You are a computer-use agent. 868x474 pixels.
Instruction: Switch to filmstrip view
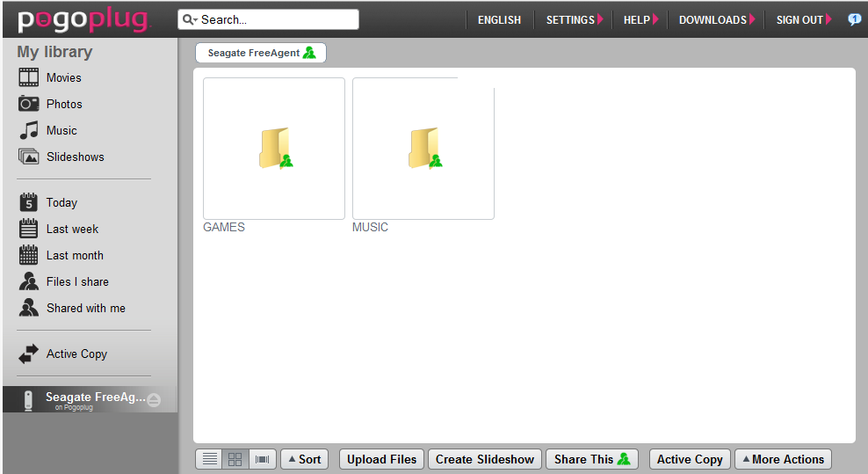(262, 459)
